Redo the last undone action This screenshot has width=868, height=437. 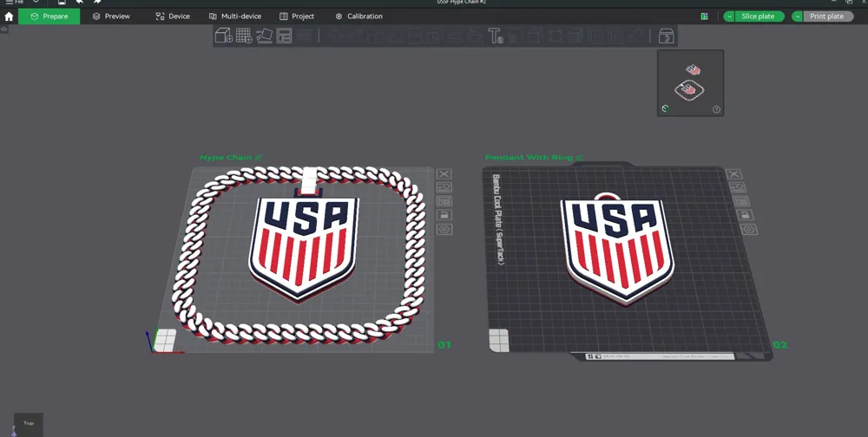pyautogui.click(x=97, y=2)
